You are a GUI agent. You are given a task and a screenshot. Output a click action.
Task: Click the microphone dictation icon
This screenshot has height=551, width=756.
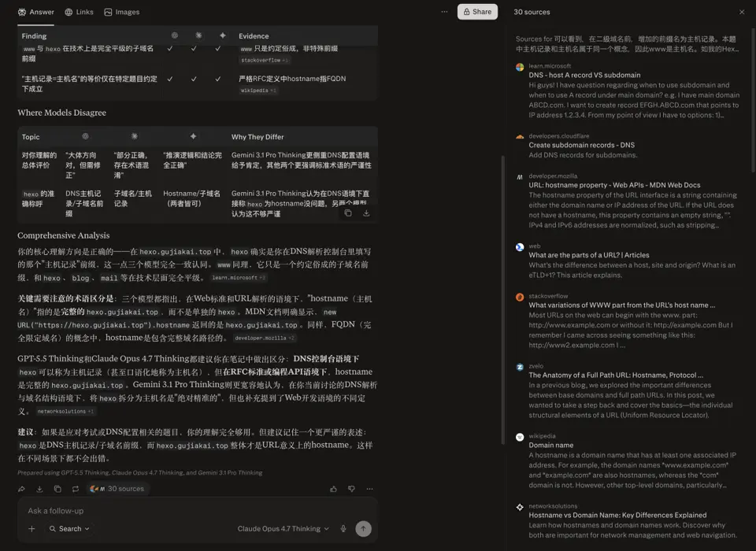tap(343, 529)
